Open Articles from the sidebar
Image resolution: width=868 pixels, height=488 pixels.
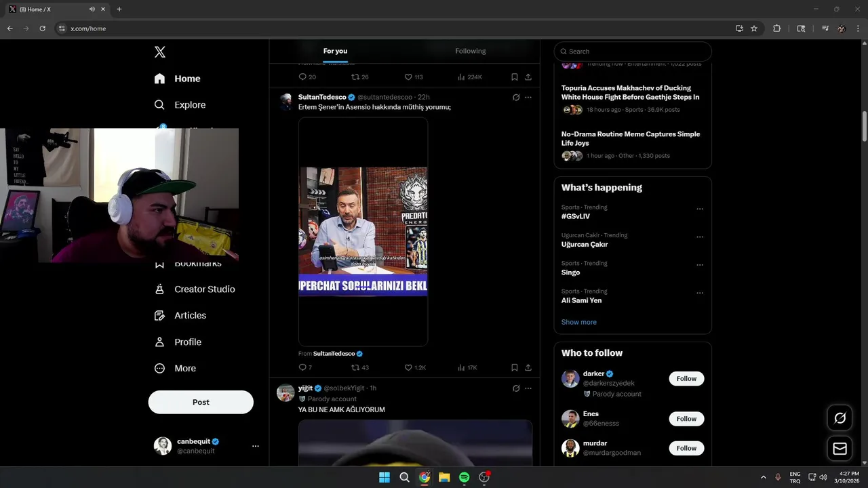tap(180, 316)
